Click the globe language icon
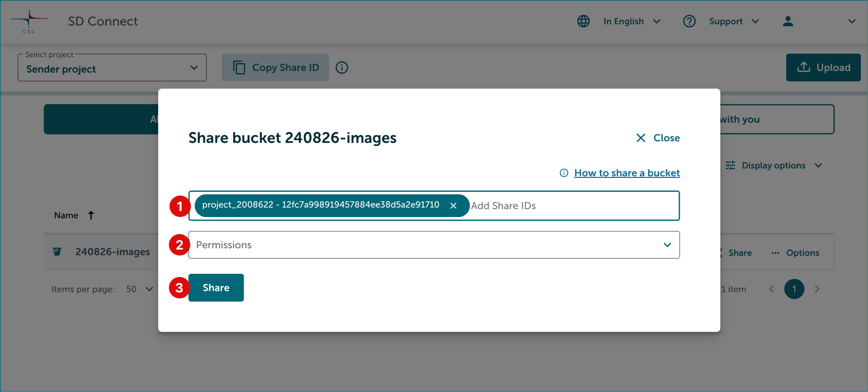Image resolution: width=868 pixels, height=392 pixels. tap(583, 21)
